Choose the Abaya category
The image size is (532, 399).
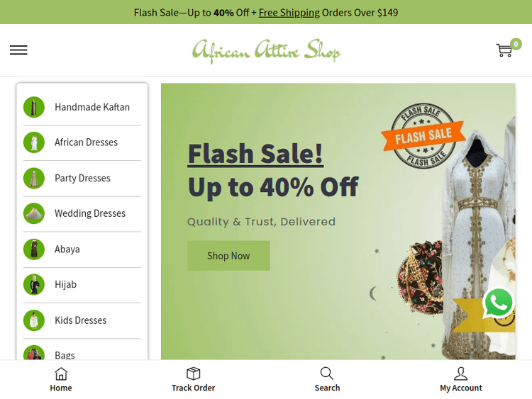82,249
